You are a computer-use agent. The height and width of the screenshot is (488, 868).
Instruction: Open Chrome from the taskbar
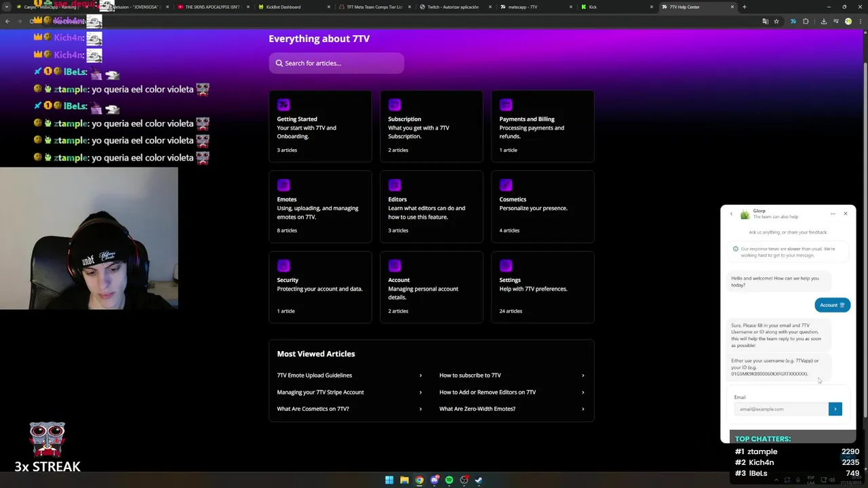coord(419,480)
